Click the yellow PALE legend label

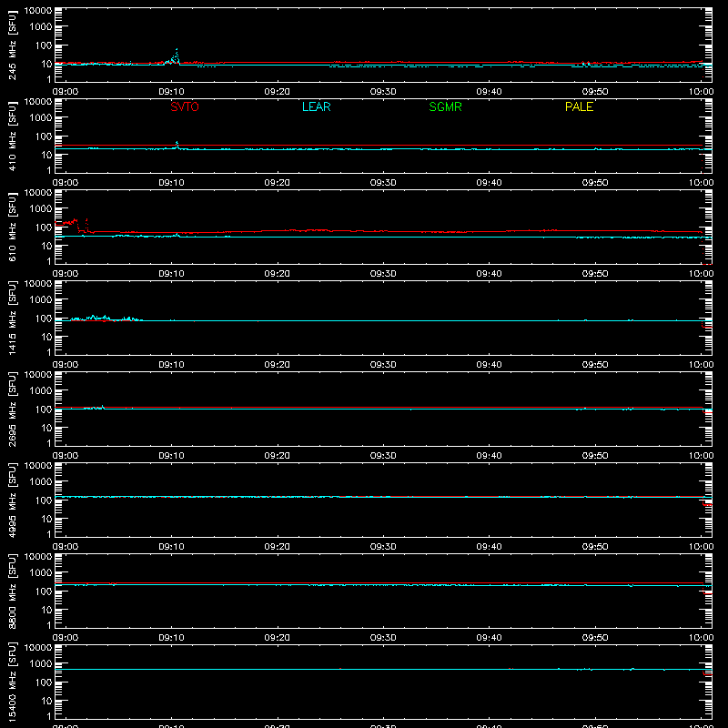click(579, 106)
